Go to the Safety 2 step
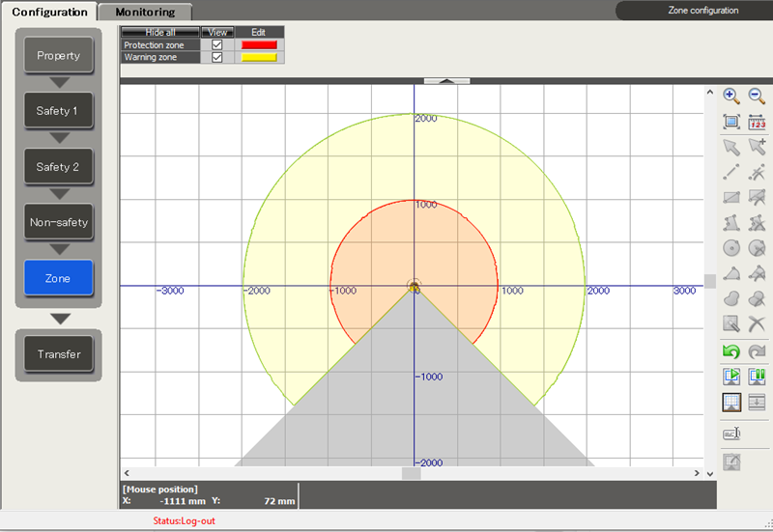The height and width of the screenshot is (532, 773). [x=59, y=166]
